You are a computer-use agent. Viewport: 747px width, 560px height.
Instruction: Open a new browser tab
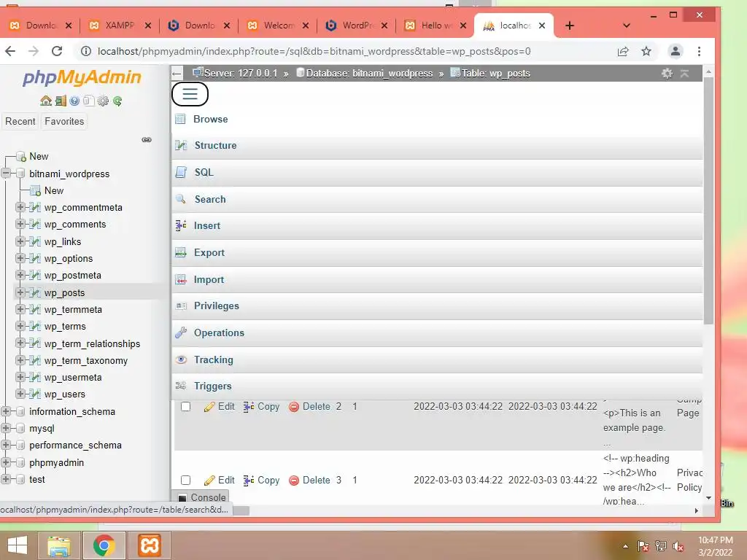click(569, 26)
